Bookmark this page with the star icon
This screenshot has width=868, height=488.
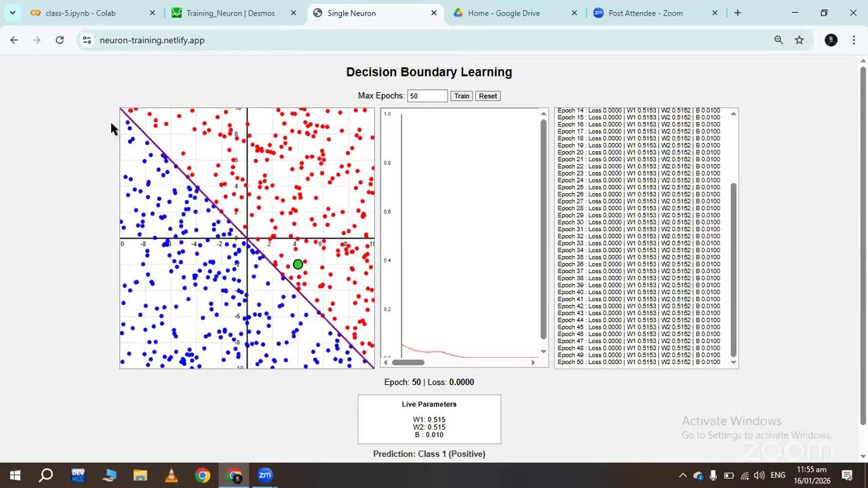click(x=800, y=40)
